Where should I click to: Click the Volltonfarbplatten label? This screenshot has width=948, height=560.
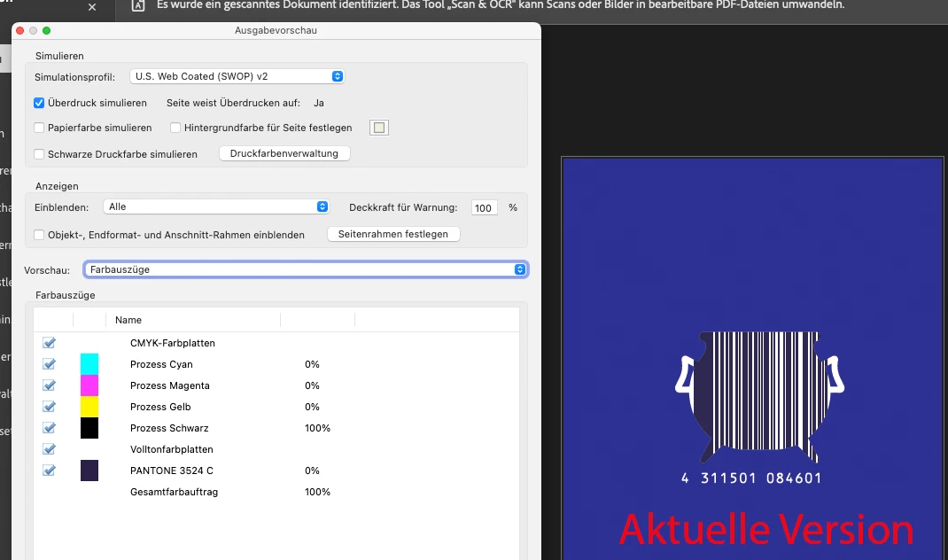(172, 449)
